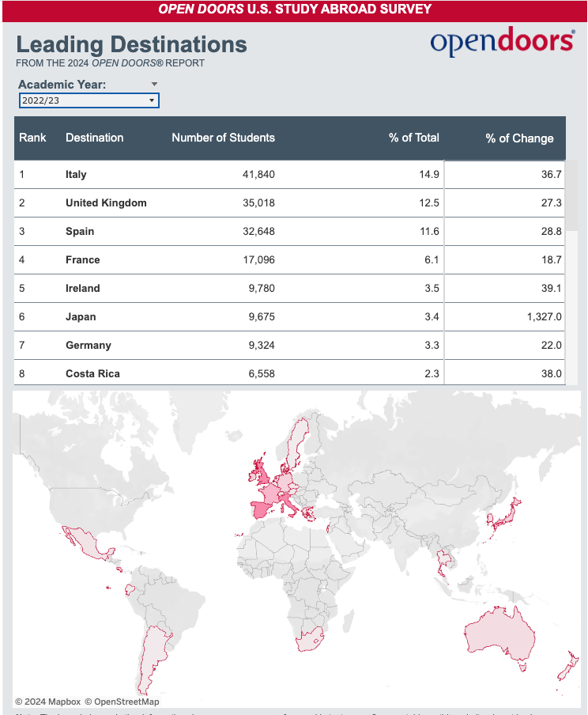588x715 pixels.
Task: Select the Germany destination cell
Action: 89,345
